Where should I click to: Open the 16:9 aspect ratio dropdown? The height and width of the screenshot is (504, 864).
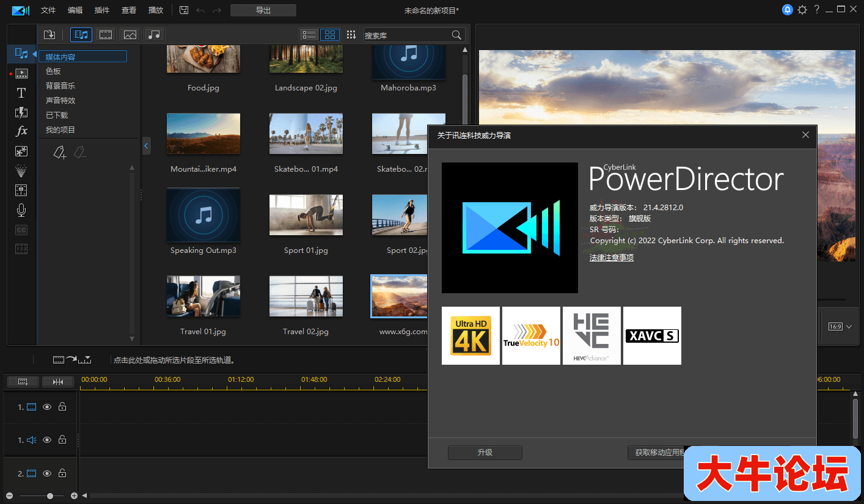click(x=840, y=327)
